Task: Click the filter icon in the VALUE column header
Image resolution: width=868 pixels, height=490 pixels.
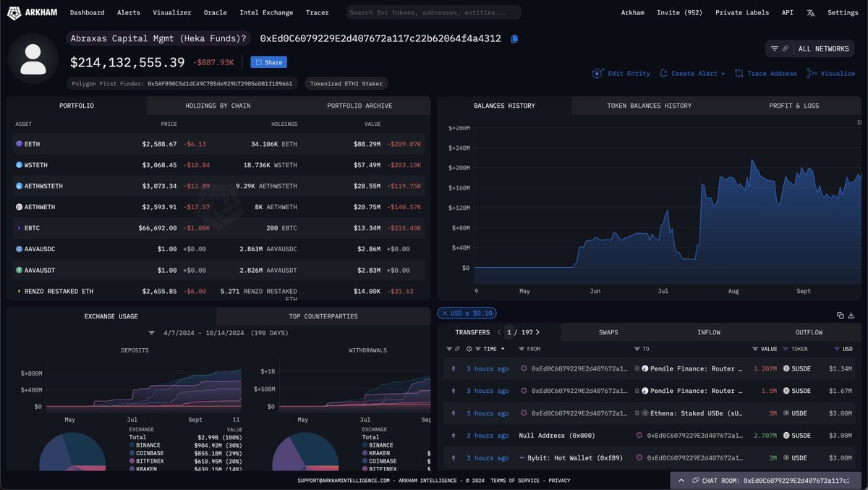Action: click(x=755, y=349)
